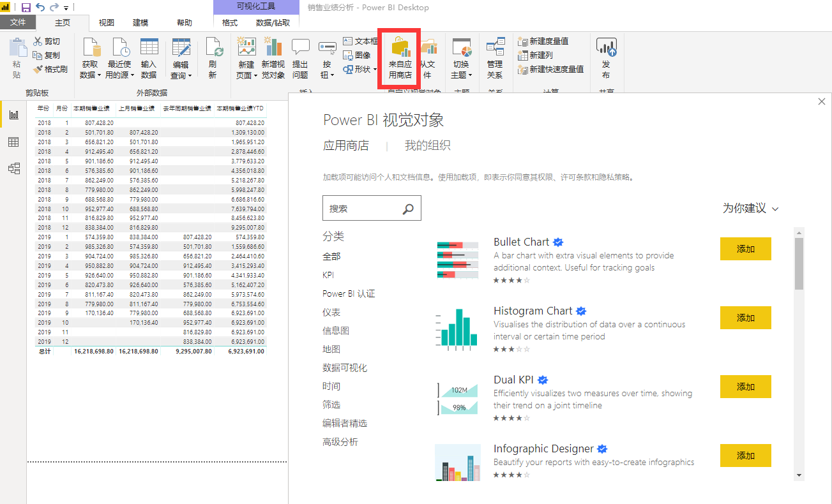Add the Bullet Chart visual
Screen dimensions: 832x504
746,249
